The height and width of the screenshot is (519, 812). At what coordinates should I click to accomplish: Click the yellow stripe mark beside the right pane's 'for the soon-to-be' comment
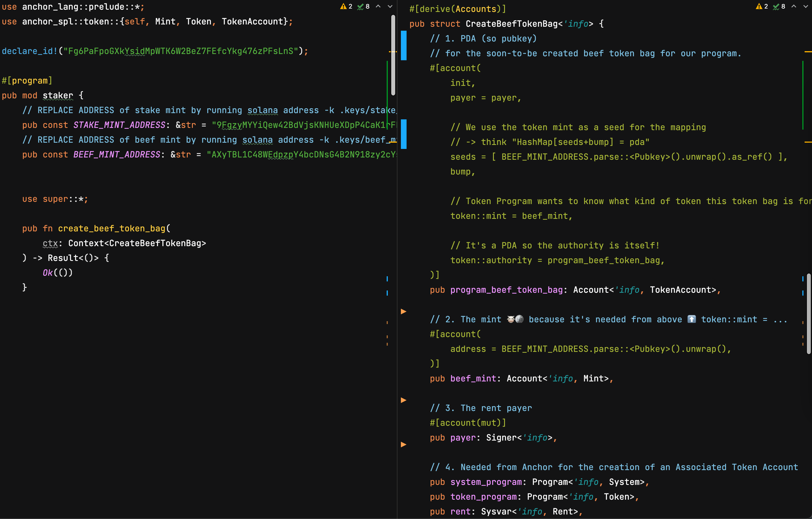[808, 51]
